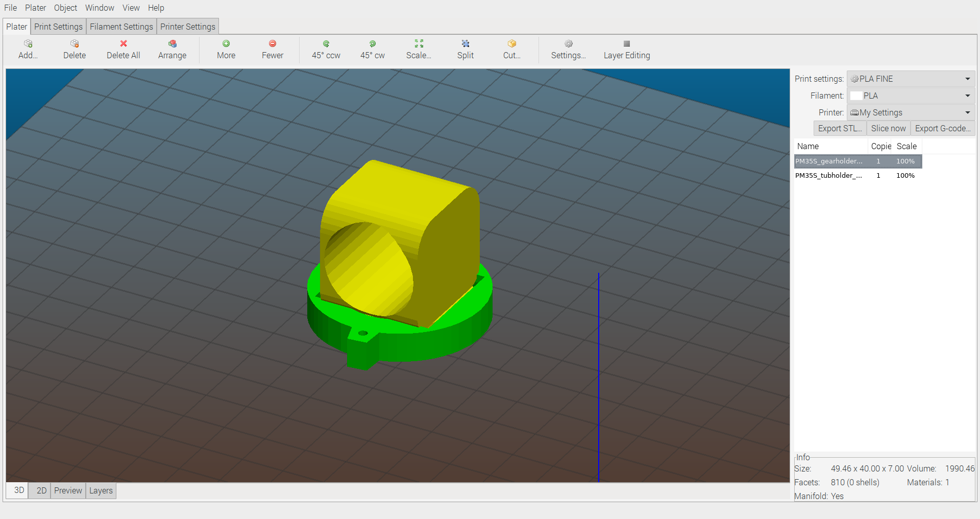
Task: Click the Volume value 1990.46
Action: tap(960, 468)
